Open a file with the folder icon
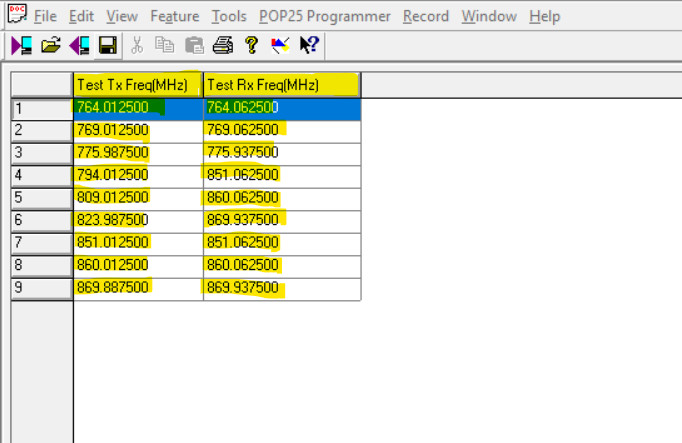682x443 pixels. (x=50, y=45)
